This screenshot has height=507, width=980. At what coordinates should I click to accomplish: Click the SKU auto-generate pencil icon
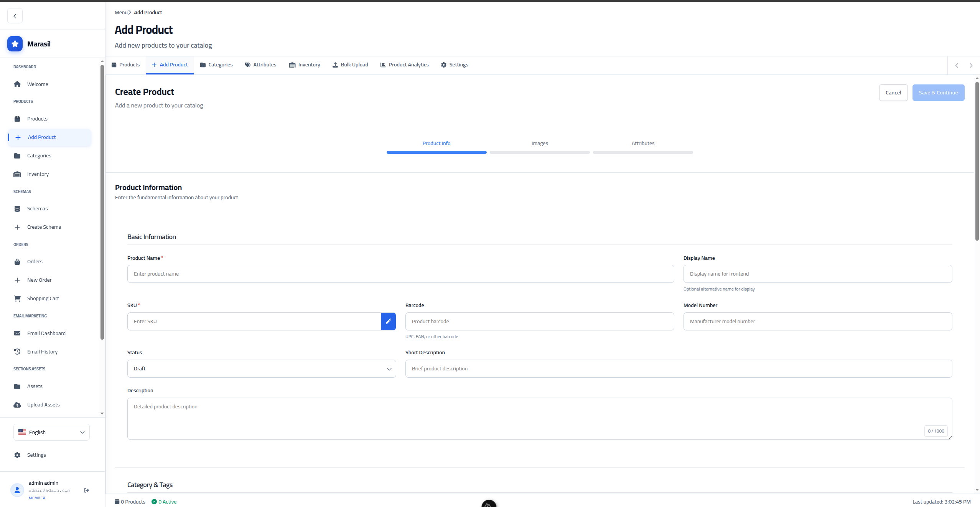(x=388, y=321)
